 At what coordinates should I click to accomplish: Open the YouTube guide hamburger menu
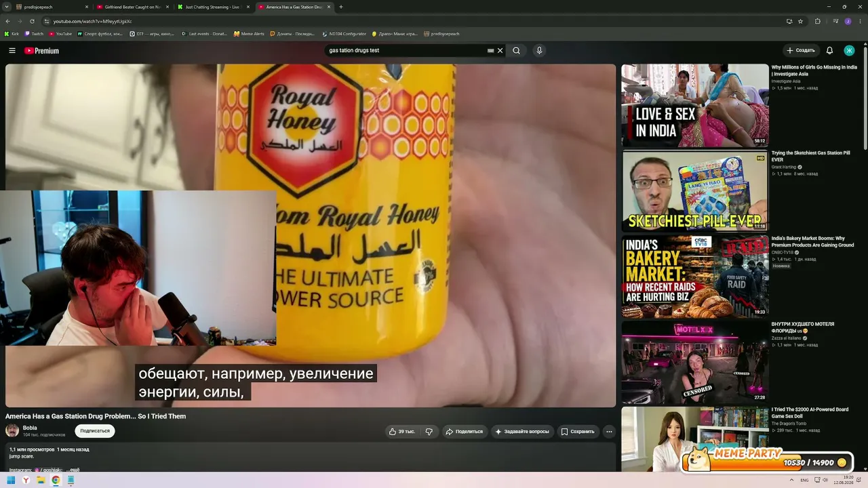point(12,51)
